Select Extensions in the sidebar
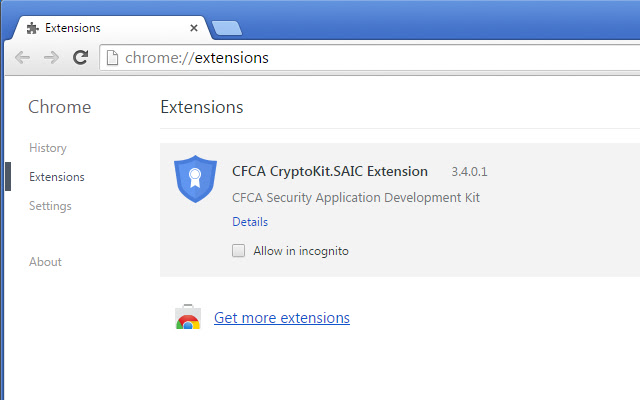This screenshot has height=400, width=640. click(x=57, y=177)
